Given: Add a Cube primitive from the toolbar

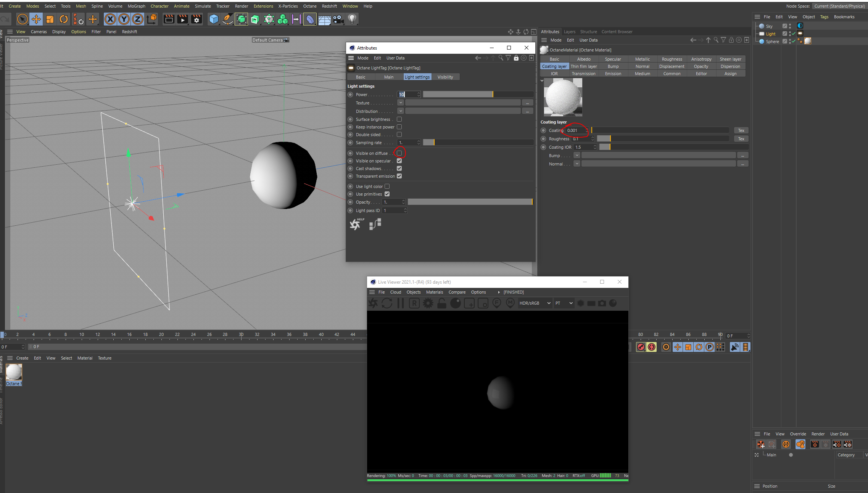Looking at the screenshot, I should 214,19.
